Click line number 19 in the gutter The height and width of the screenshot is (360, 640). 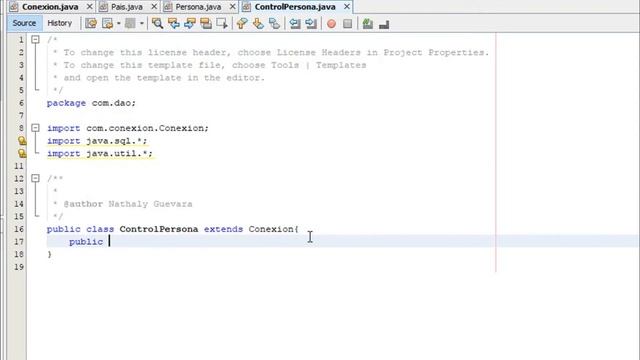click(x=19, y=267)
